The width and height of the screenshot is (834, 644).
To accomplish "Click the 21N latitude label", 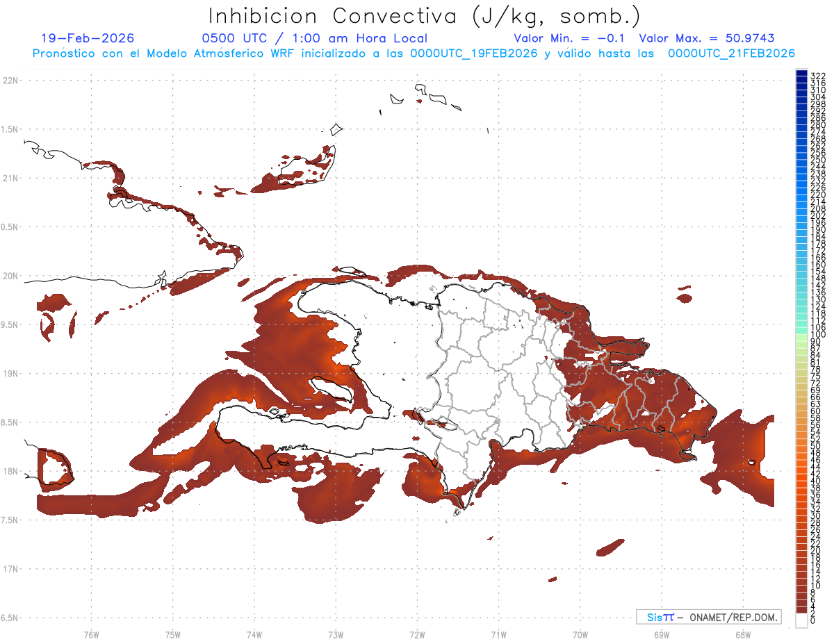I will [x=10, y=178].
